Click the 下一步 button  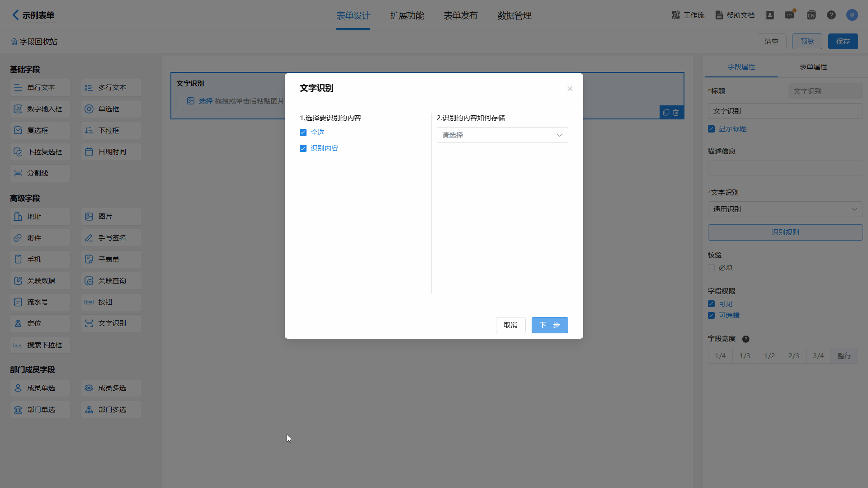549,325
